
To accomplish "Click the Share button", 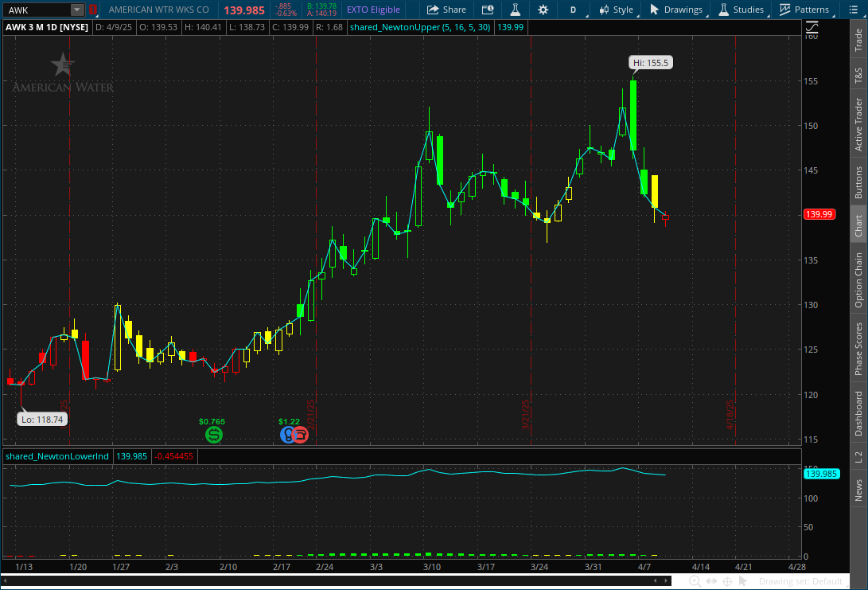I will (x=446, y=10).
